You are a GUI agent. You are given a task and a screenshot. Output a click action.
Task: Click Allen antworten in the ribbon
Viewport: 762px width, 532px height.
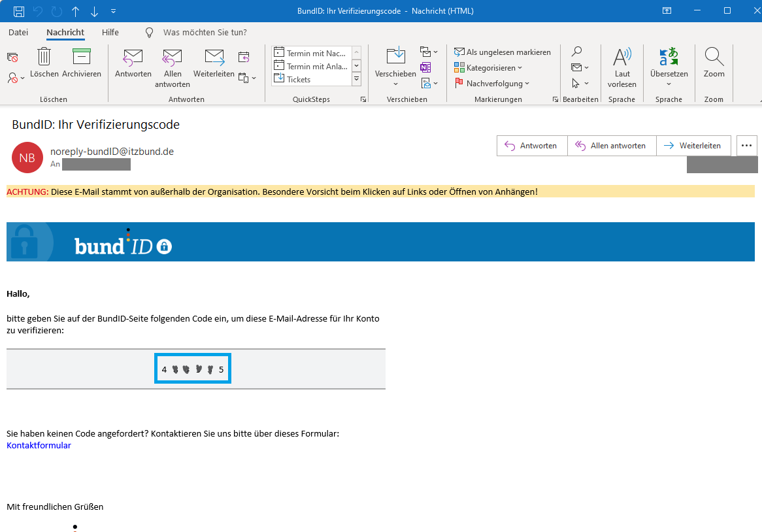[x=172, y=69]
